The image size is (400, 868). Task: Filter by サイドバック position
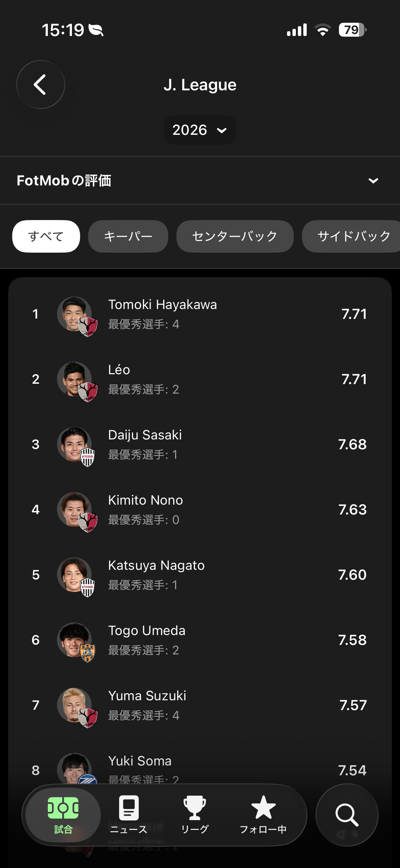353,236
